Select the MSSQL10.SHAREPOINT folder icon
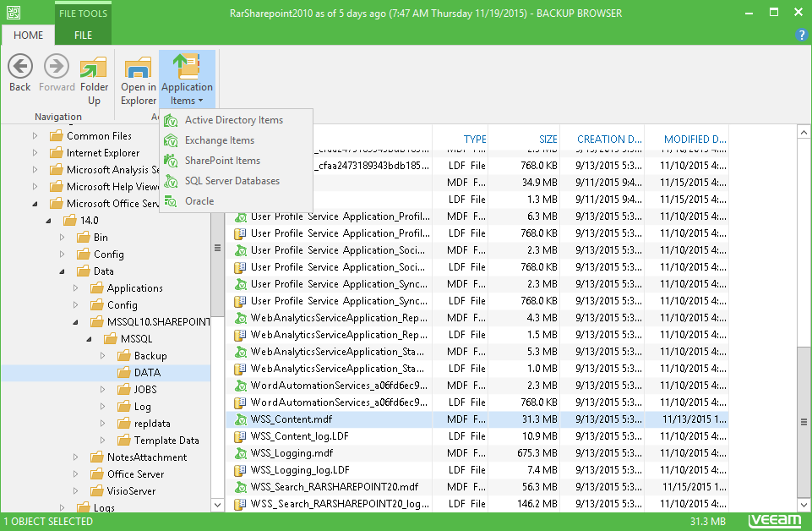The width and height of the screenshot is (812, 531). point(97,321)
